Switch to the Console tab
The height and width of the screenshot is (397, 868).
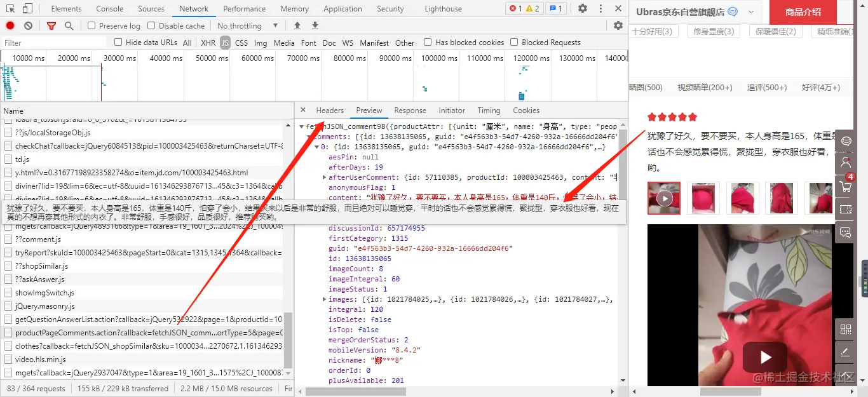(x=110, y=8)
